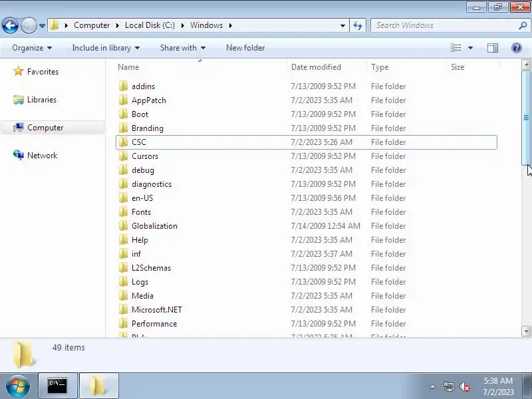
Task: Select Network in the navigation pane
Action: coord(42,156)
